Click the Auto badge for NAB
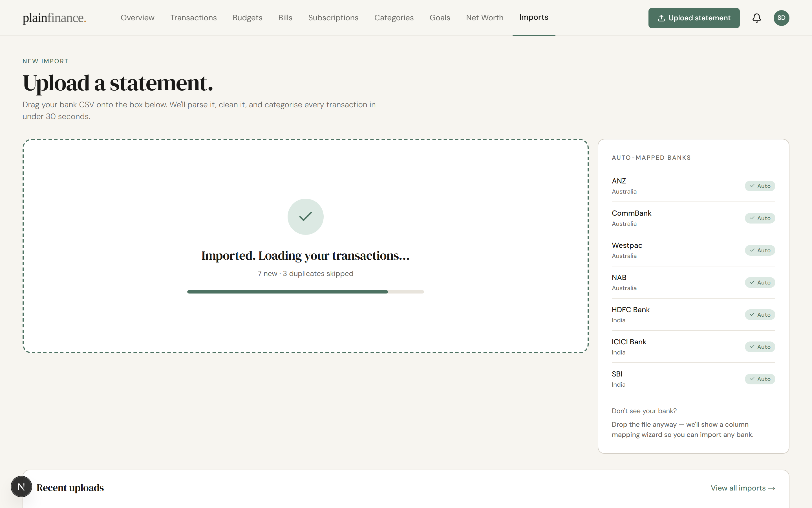Screen dimensions: 812x508 [x=760, y=283]
